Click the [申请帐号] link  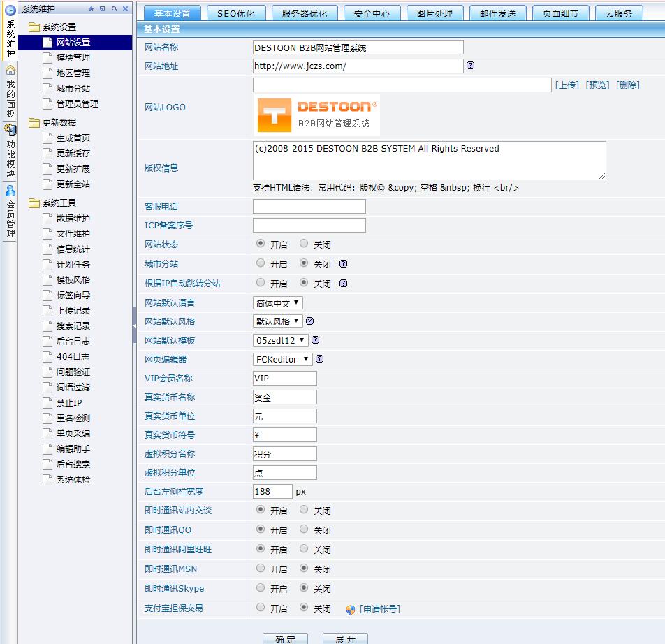pos(380,609)
